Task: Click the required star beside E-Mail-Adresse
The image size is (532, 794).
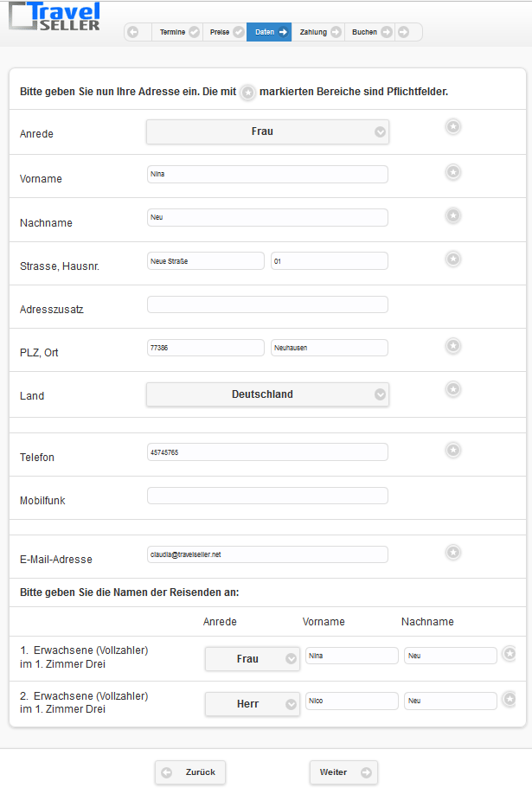Action: 453,553
